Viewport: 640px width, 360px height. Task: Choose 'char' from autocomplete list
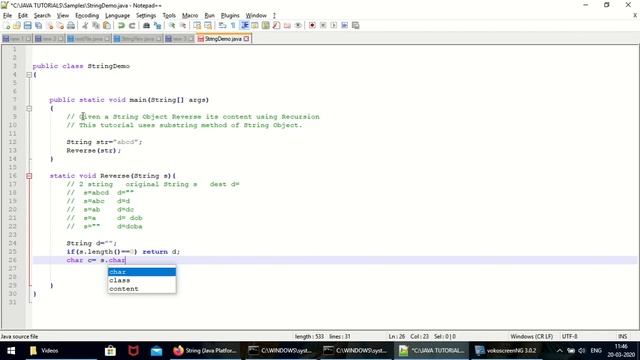[x=142, y=272]
